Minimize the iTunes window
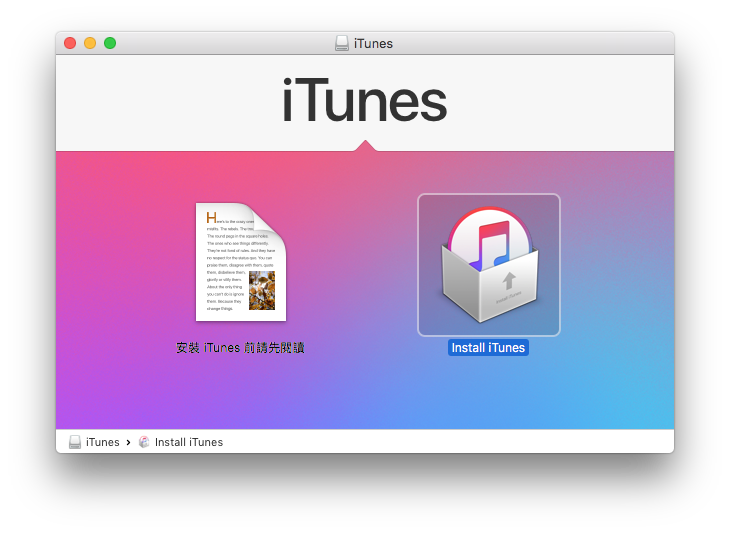The height and width of the screenshot is (533, 730). tap(90, 43)
